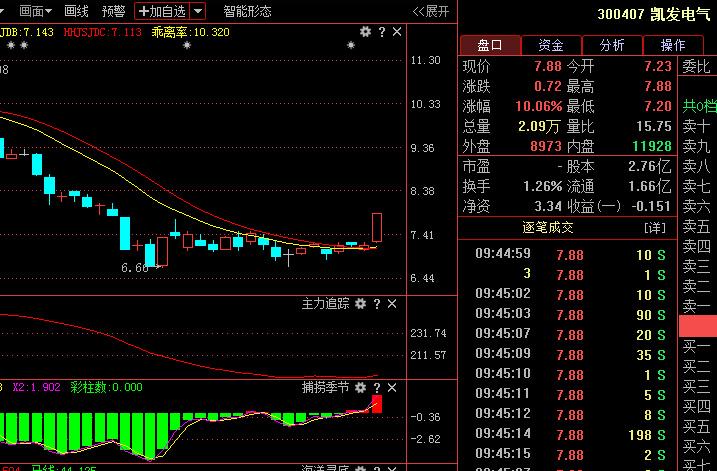The height and width of the screenshot is (471, 717).
Task: Select the 买四 order book row
Action: (x=696, y=407)
